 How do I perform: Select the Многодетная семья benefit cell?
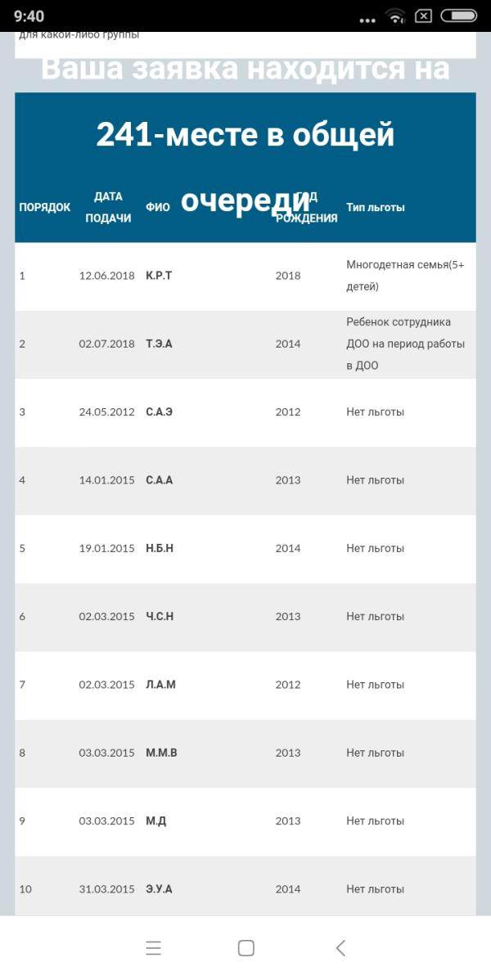(x=405, y=276)
